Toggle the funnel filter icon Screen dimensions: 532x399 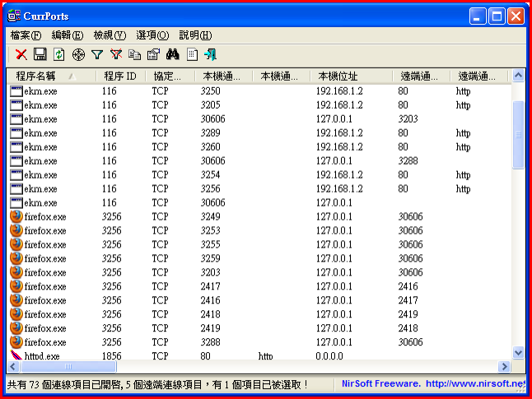97,54
